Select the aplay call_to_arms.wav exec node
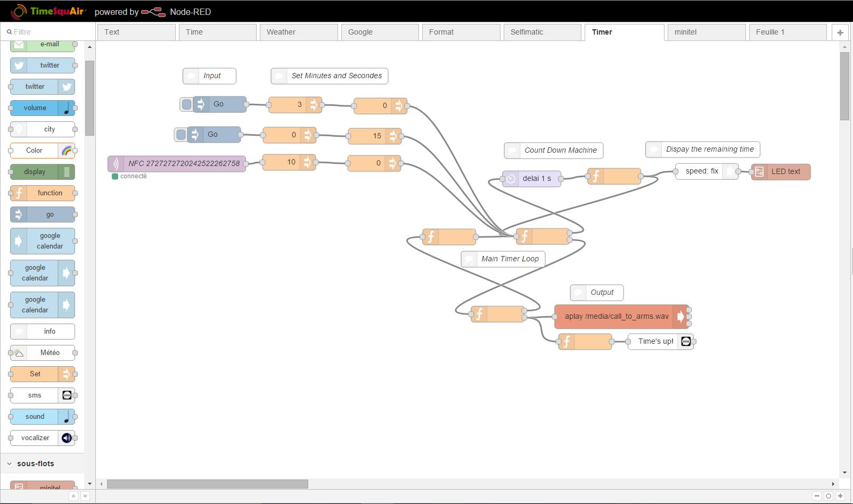Viewport: 853px width, 504px height. [x=621, y=317]
